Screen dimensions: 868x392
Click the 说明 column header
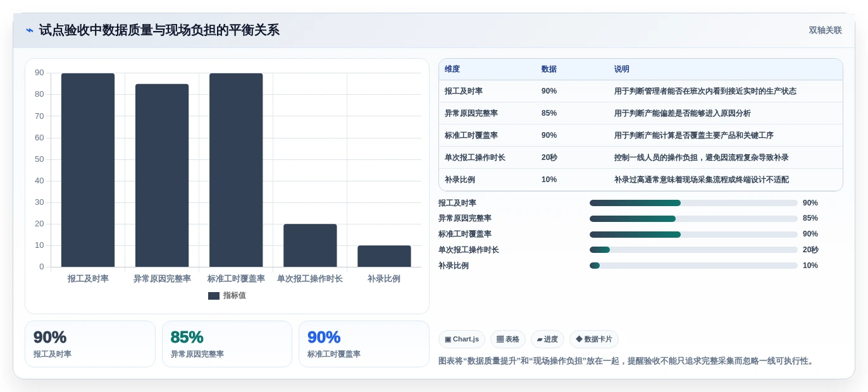click(622, 70)
